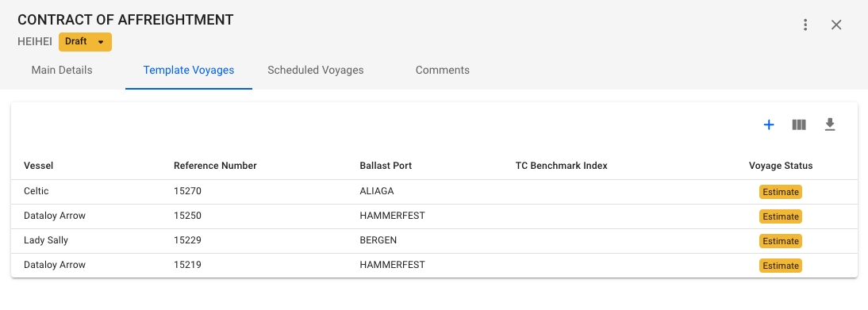Open the Scheduled Voyages tab
This screenshot has height=310, width=868.
316,71
